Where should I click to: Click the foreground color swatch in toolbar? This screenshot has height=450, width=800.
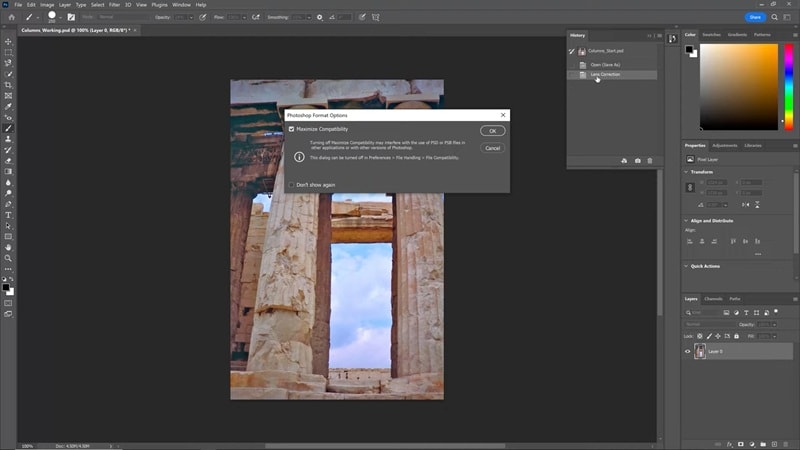point(6,288)
